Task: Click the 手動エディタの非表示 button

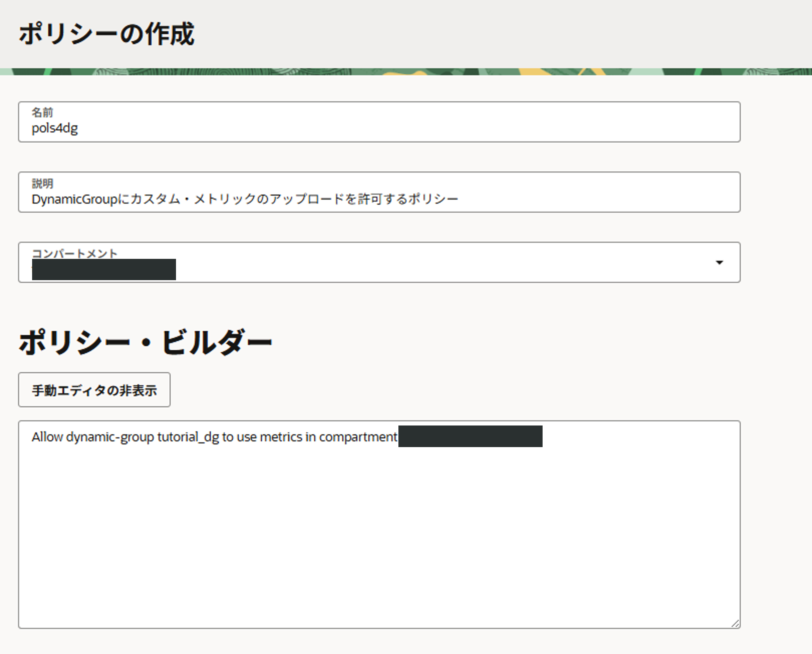Action: pyautogui.click(x=94, y=390)
